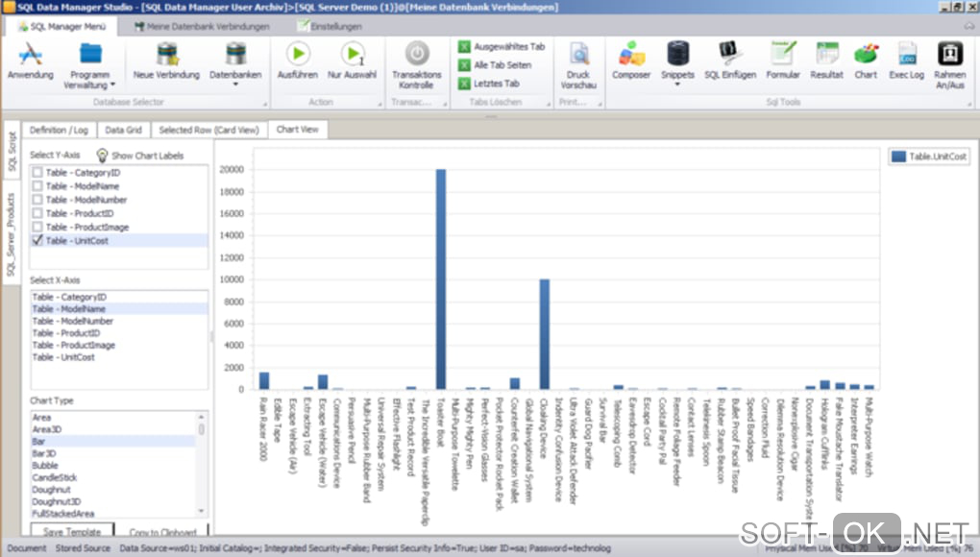Expand Action group launcher
This screenshot has height=557, width=980.
point(380,105)
